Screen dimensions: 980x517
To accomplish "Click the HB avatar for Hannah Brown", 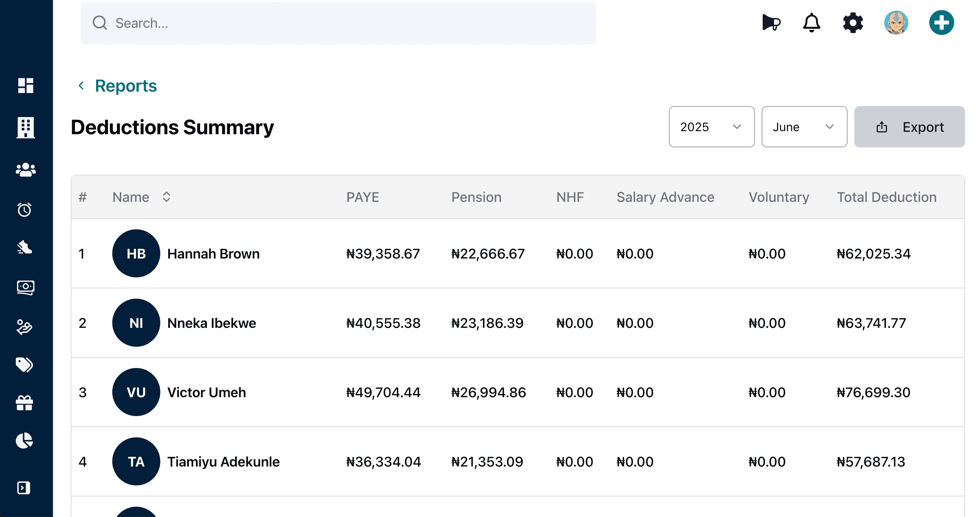I will (x=136, y=253).
